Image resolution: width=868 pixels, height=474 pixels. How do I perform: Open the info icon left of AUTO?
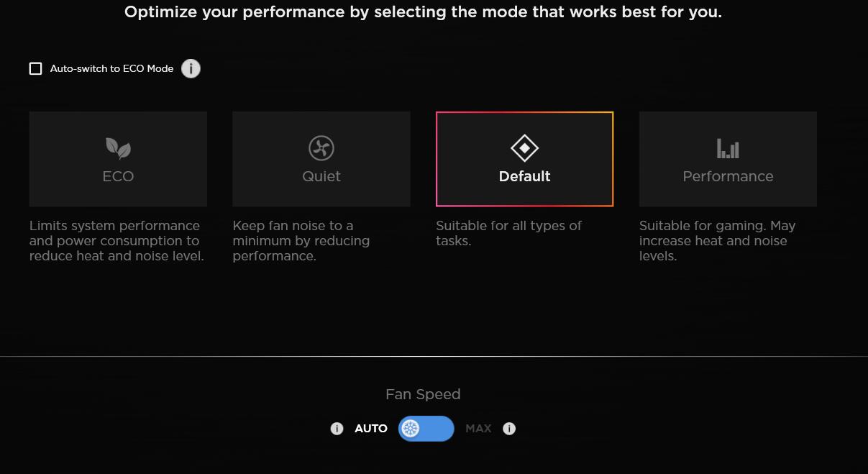(337, 429)
